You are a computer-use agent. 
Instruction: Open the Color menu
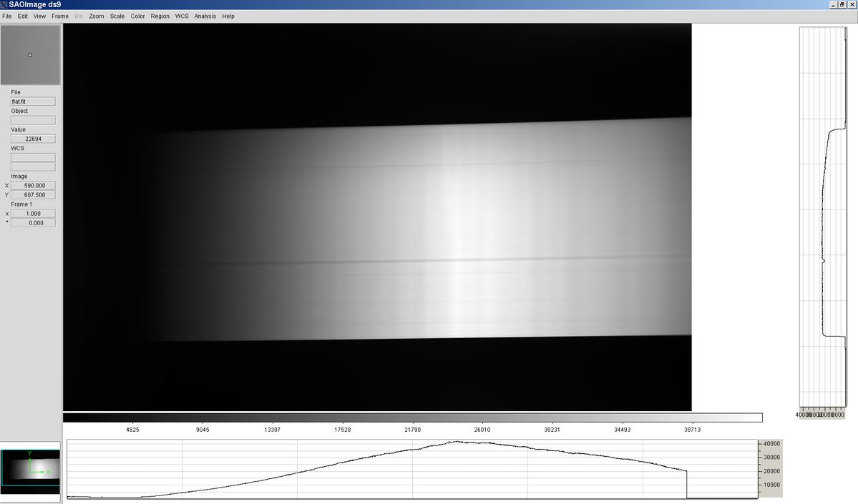[x=137, y=16]
